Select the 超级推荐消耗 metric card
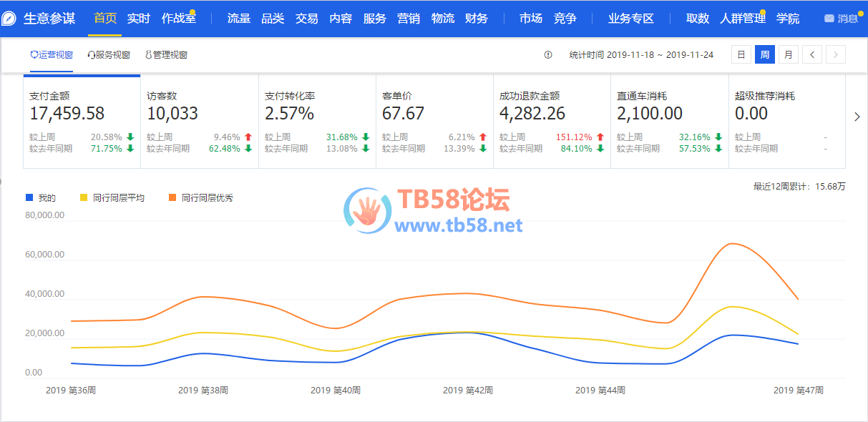Viewport: 868px width, 422px height. click(x=786, y=121)
